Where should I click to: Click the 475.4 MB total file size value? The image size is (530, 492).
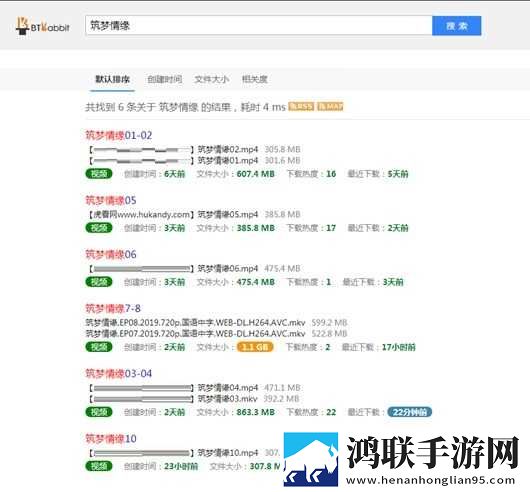click(256, 282)
